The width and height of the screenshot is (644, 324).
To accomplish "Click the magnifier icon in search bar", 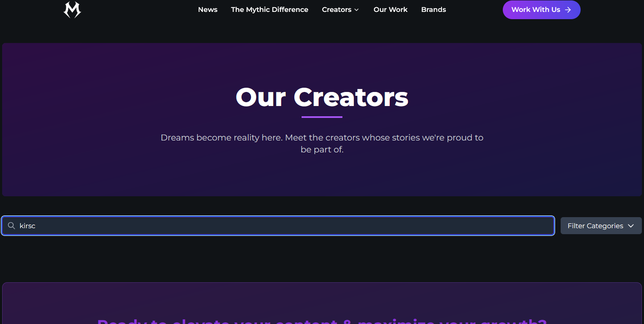I will [x=12, y=226].
